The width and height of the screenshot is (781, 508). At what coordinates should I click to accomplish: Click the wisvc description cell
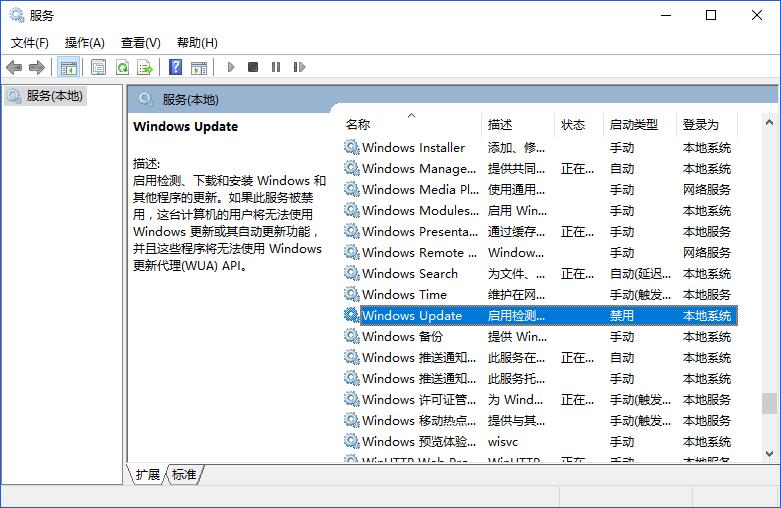click(503, 442)
